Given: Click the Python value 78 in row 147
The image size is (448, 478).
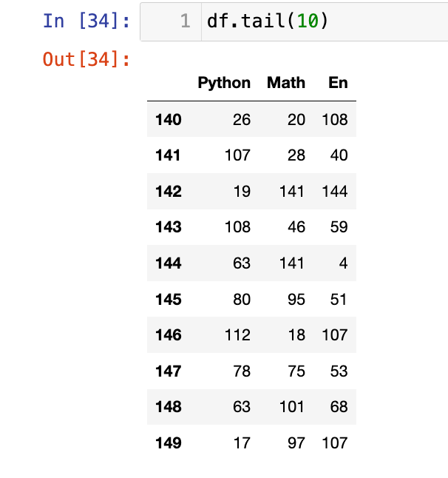Looking at the screenshot, I should click(242, 371).
